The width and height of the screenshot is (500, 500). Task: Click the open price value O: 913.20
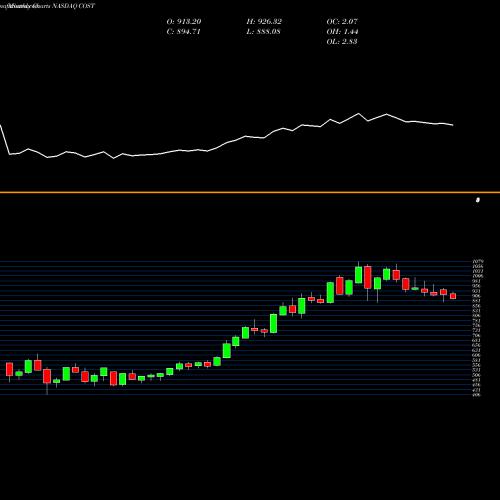click(184, 22)
